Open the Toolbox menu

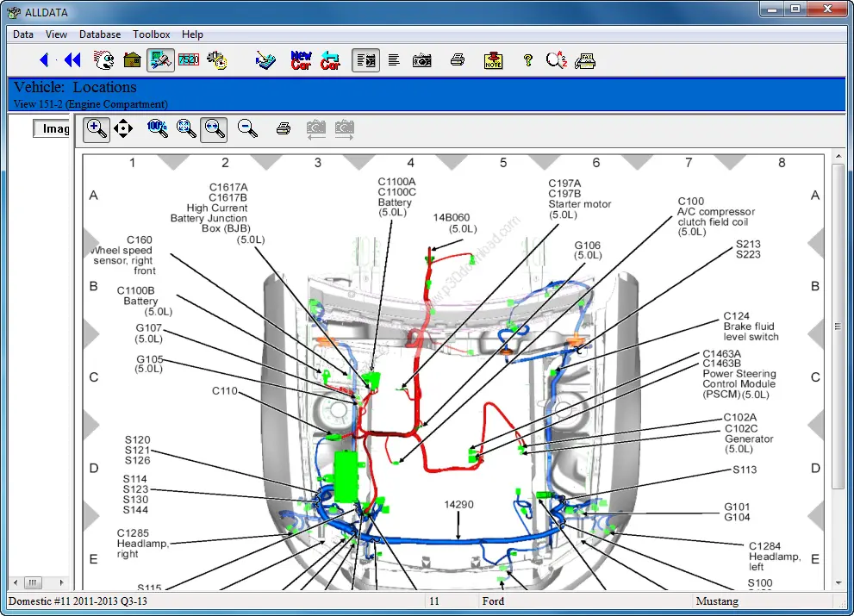click(151, 34)
